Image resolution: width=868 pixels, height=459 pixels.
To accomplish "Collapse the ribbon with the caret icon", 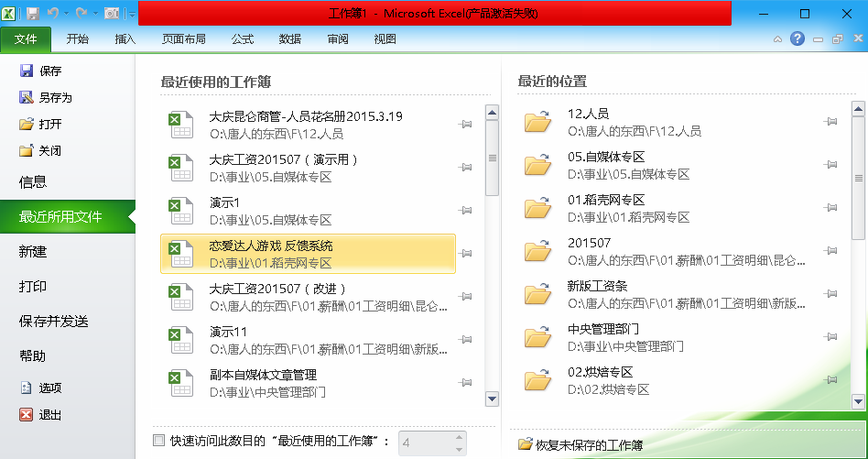I will (x=777, y=39).
